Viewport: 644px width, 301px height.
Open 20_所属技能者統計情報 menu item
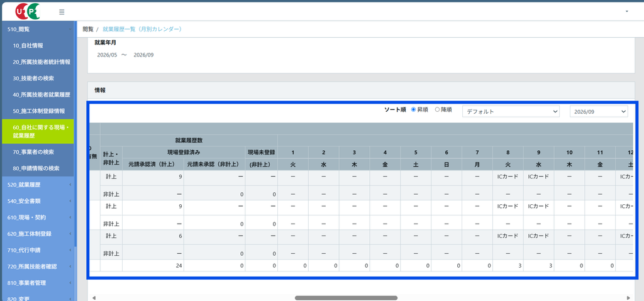[x=37, y=62]
